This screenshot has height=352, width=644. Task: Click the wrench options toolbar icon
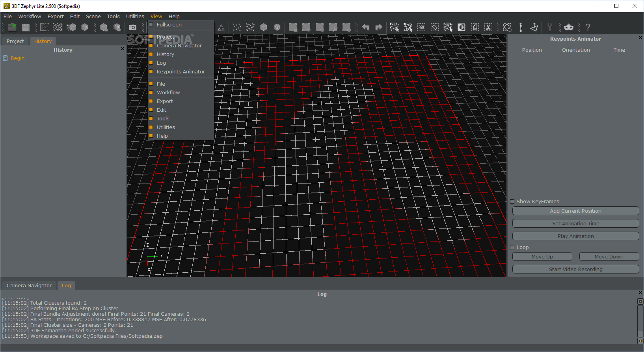tap(549, 27)
